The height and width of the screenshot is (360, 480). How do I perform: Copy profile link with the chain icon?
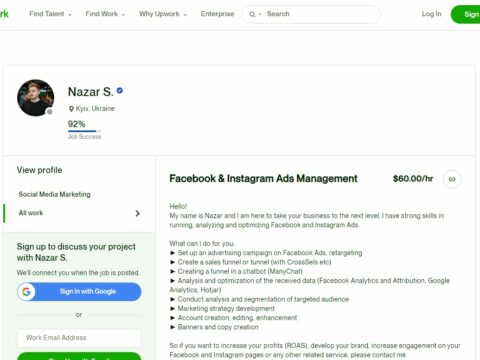452,179
